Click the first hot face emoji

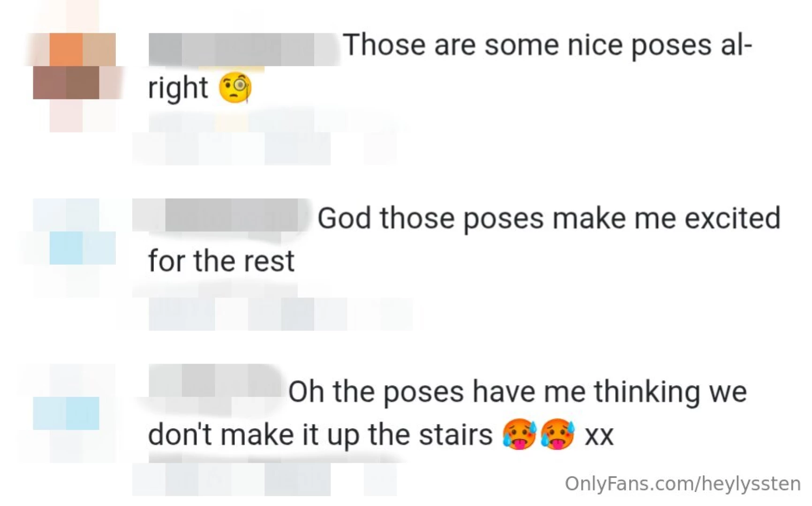519,434
